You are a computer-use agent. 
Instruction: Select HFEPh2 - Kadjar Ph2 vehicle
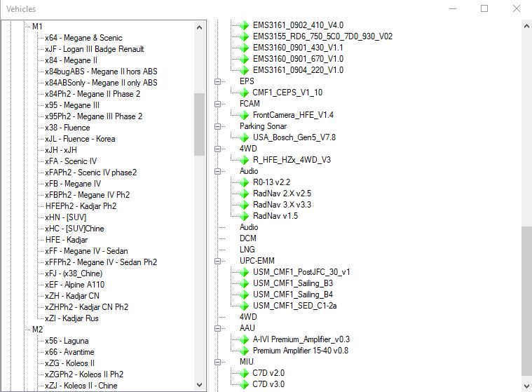(x=81, y=206)
